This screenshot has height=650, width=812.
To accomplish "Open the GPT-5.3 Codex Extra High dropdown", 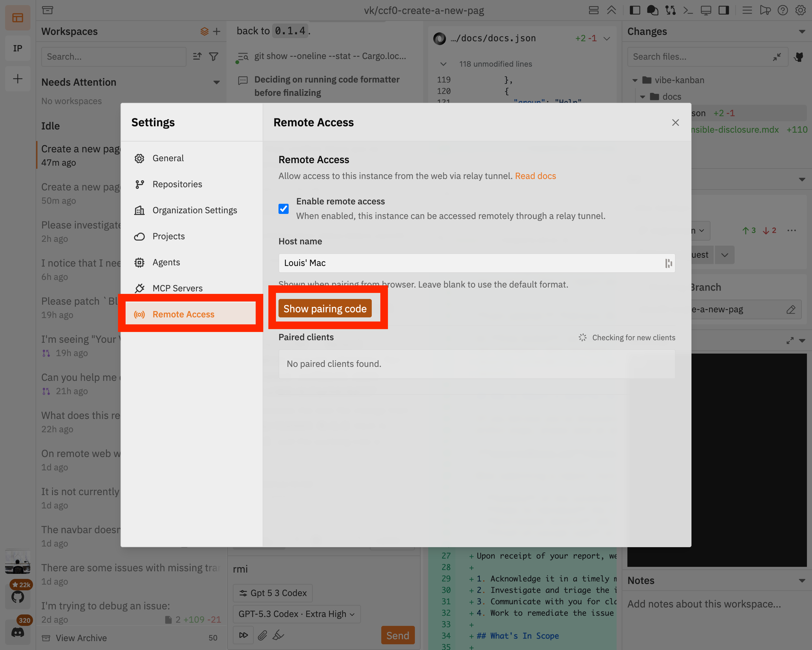I will pyautogui.click(x=296, y=614).
